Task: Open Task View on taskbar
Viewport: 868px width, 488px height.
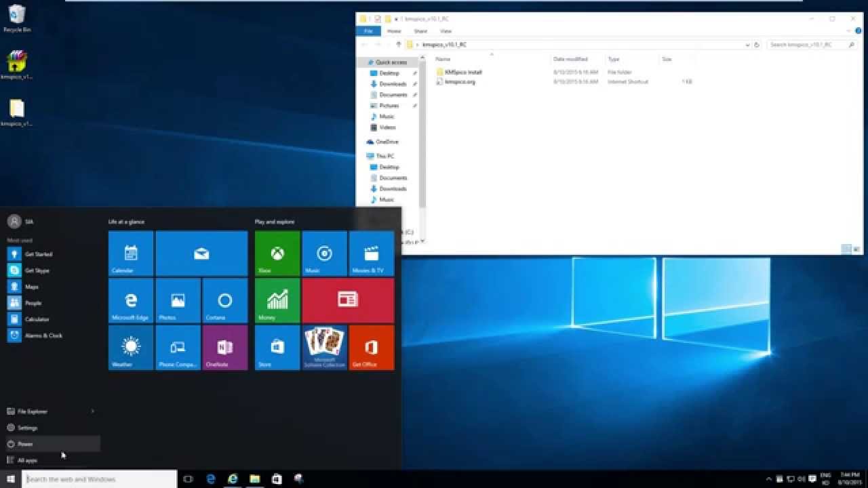Action: coord(189,479)
